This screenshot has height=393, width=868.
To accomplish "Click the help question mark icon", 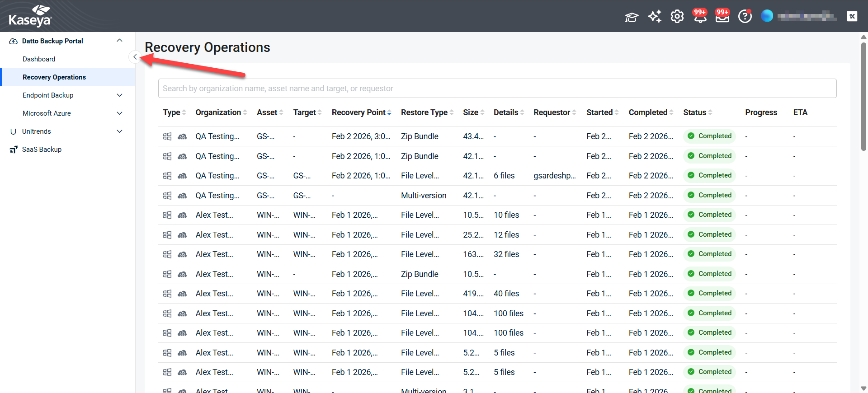I will click(x=745, y=17).
